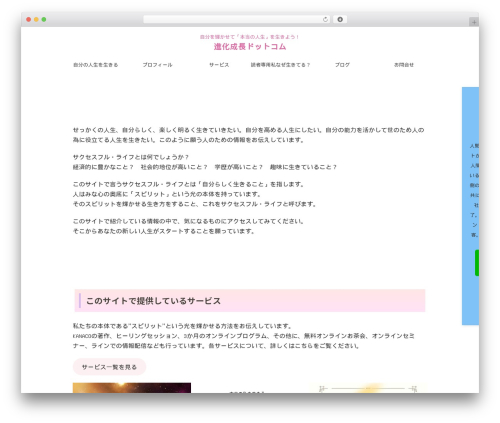Click the pink tagline above site title
This screenshot has width=500, height=423.
coord(249,37)
